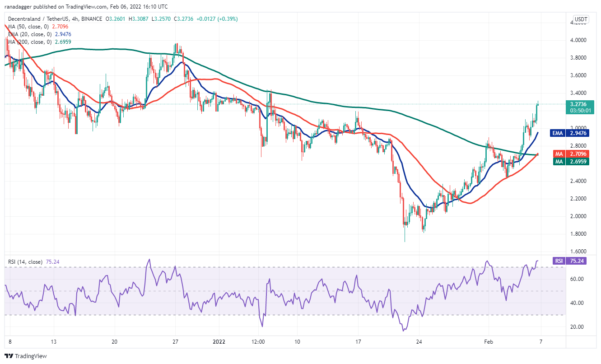Image resolution: width=601 pixels, height=364 pixels.
Task: Click the teal 3.2736 countdown price badge
Action: point(580,107)
